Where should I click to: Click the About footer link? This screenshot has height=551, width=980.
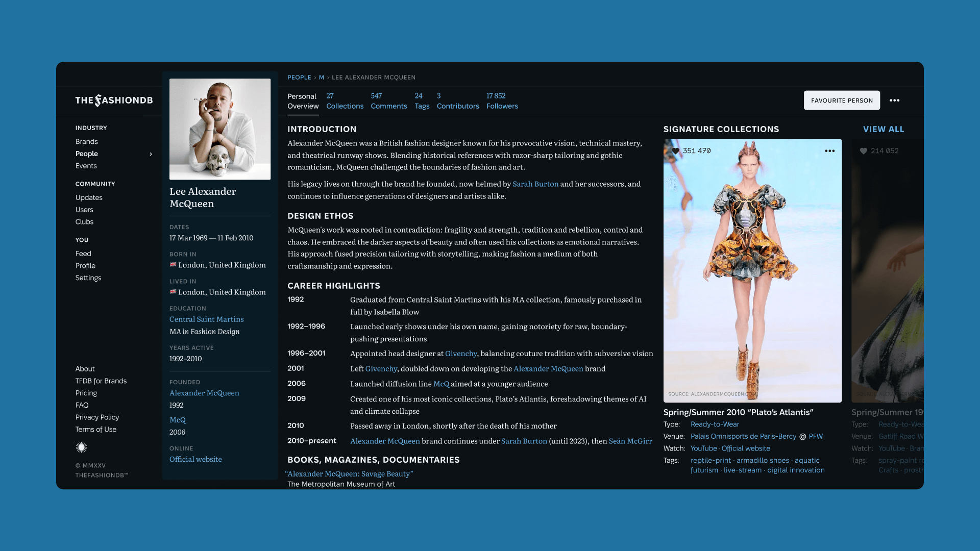85,369
